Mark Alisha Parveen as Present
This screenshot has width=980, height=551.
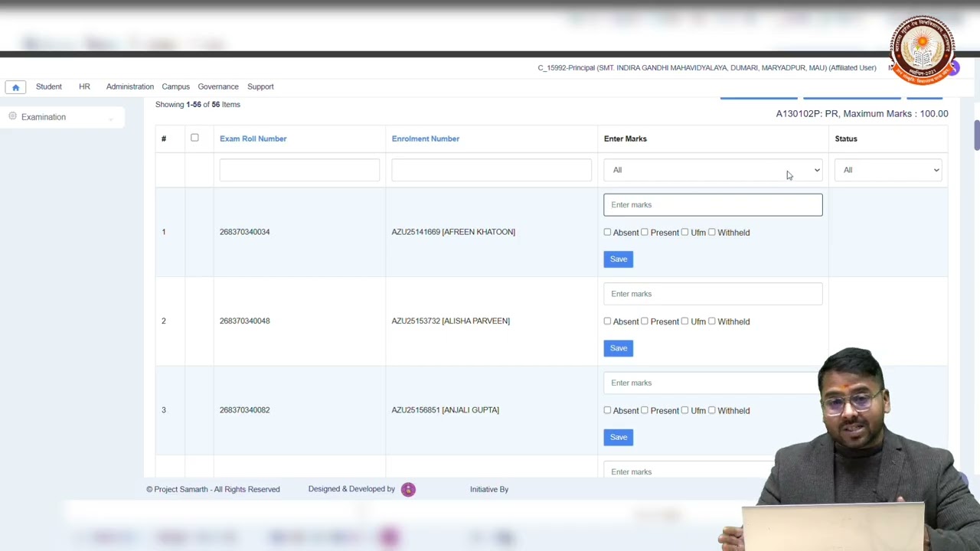645,321
